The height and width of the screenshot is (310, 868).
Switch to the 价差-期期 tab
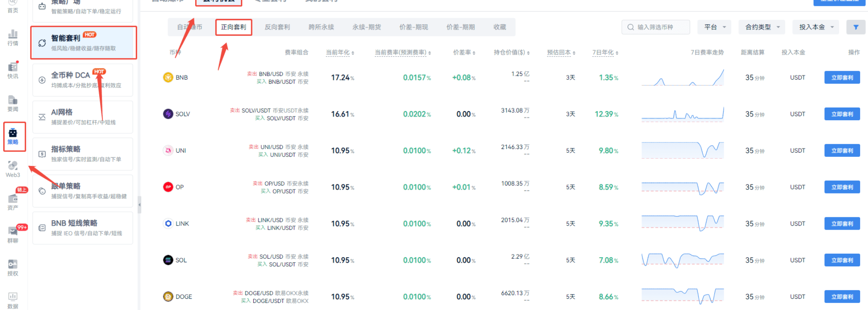pyautogui.click(x=460, y=27)
